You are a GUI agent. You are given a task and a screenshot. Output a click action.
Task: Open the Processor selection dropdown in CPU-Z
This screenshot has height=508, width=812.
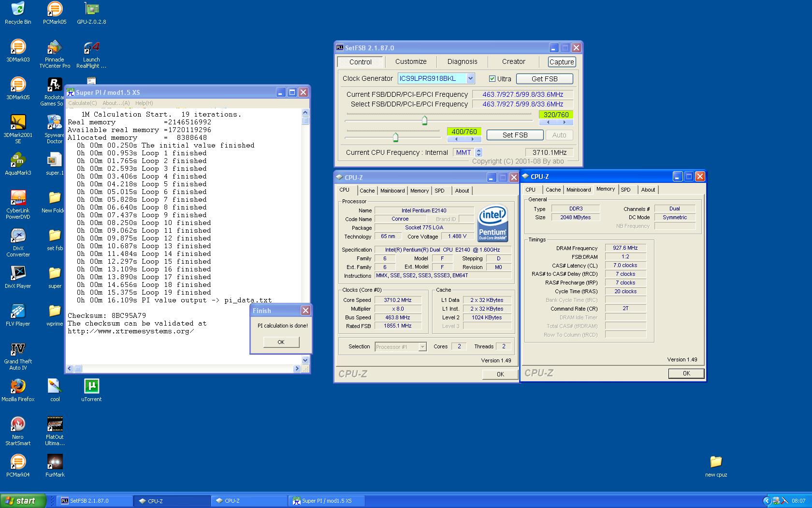[x=422, y=347]
